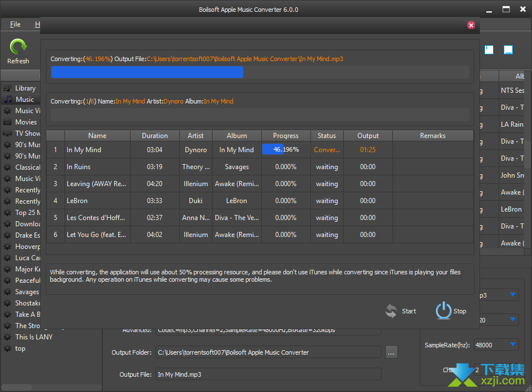This screenshot has width=532, height=392.
Task: Click the gear icon beside Peaceful playlist
Action: 7,281
